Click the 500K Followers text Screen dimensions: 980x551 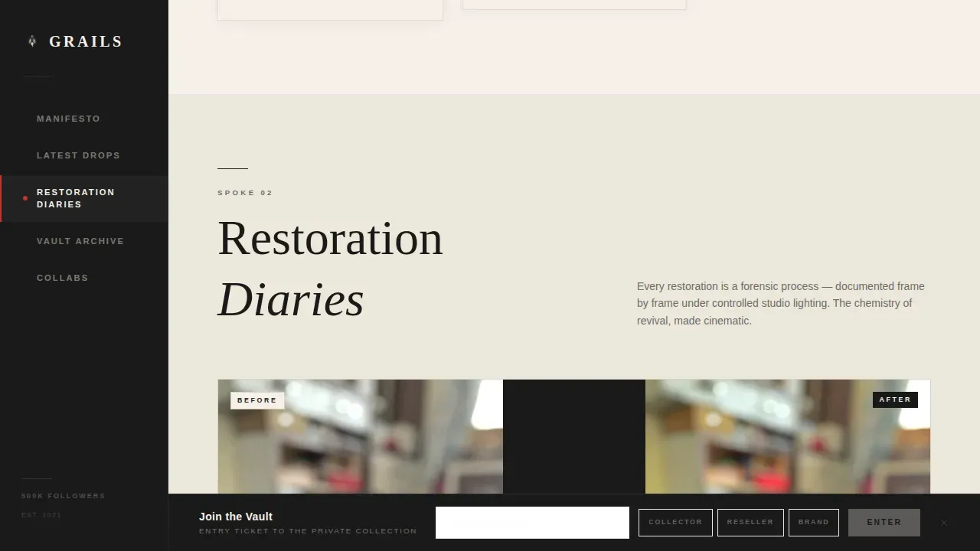[x=64, y=496]
